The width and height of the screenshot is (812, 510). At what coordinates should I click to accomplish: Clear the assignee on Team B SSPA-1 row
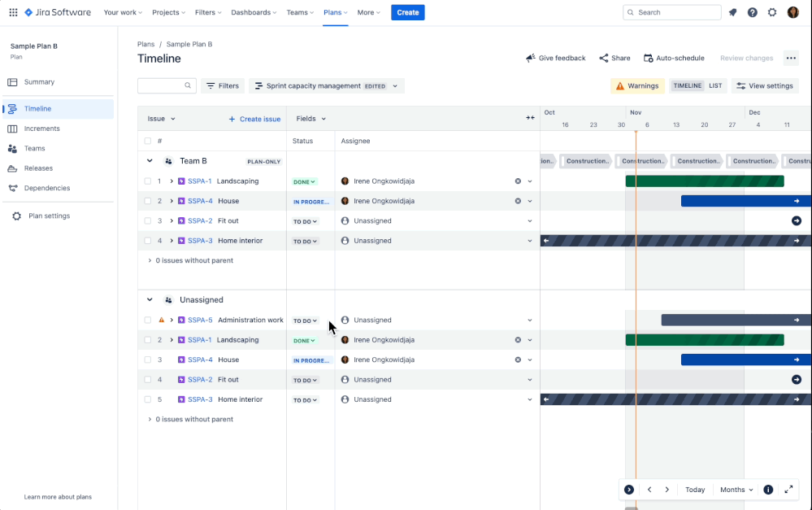(x=518, y=181)
